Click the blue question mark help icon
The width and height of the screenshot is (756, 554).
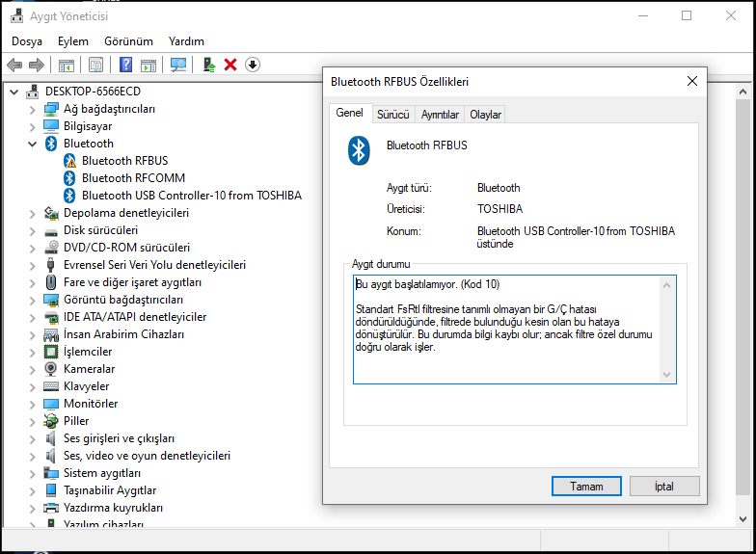[x=125, y=65]
